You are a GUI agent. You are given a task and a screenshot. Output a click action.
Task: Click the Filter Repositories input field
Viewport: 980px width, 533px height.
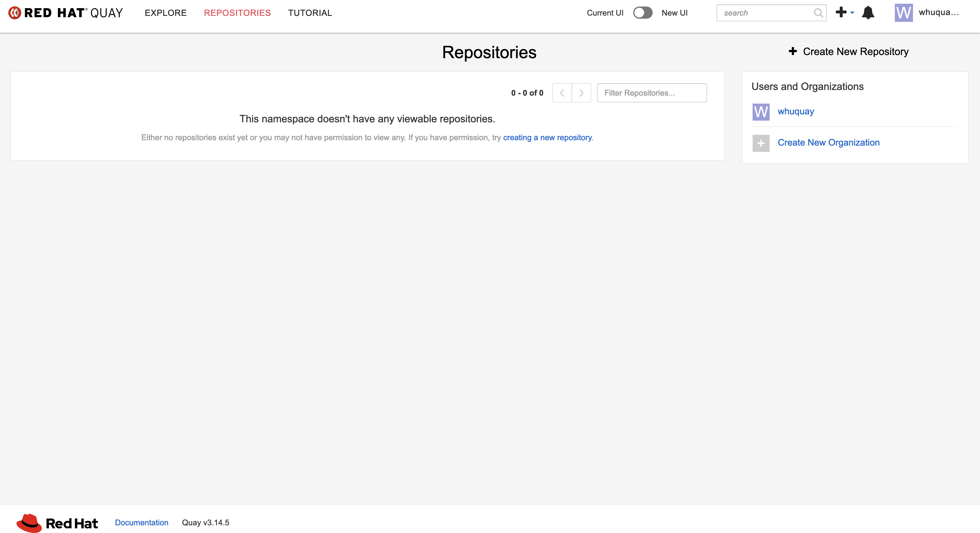652,93
